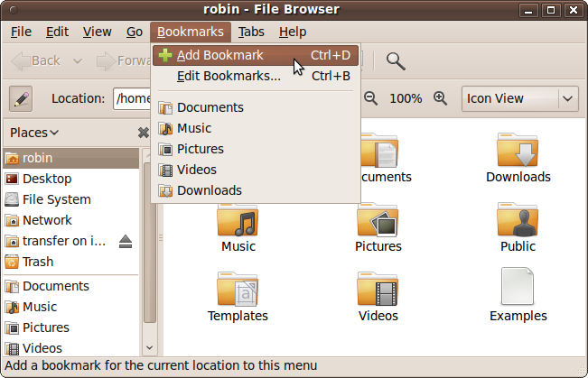Select Network in Places sidebar
588x378 pixels.
point(71,220)
